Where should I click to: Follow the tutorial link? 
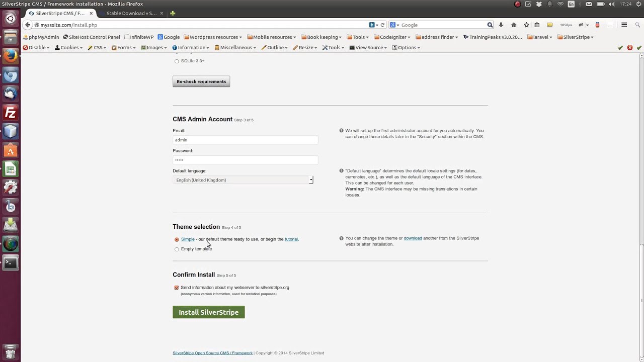pos(291,239)
